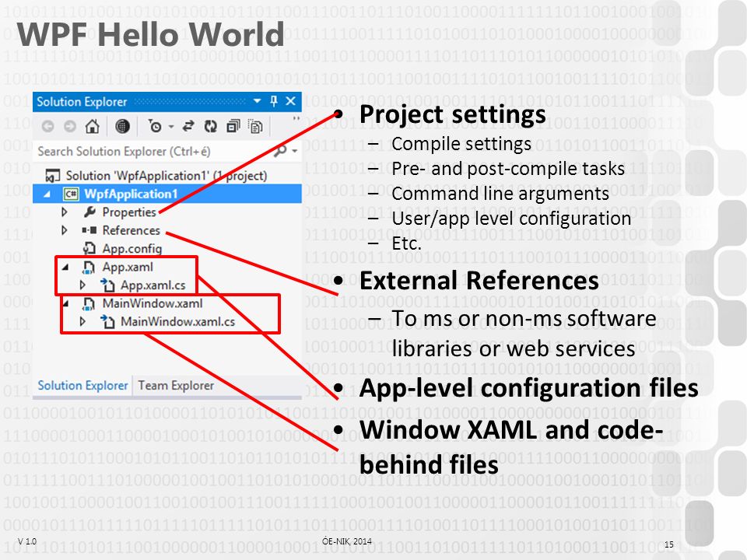747x560 pixels.
Task: Click the Pending Changes Filter clock icon
Action: click(x=155, y=126)
